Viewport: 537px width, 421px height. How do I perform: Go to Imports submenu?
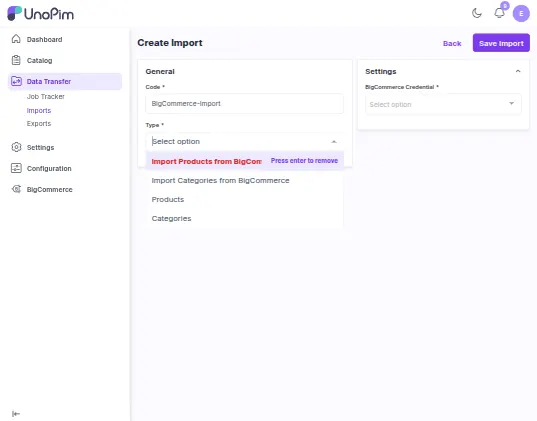pos(39,111)
